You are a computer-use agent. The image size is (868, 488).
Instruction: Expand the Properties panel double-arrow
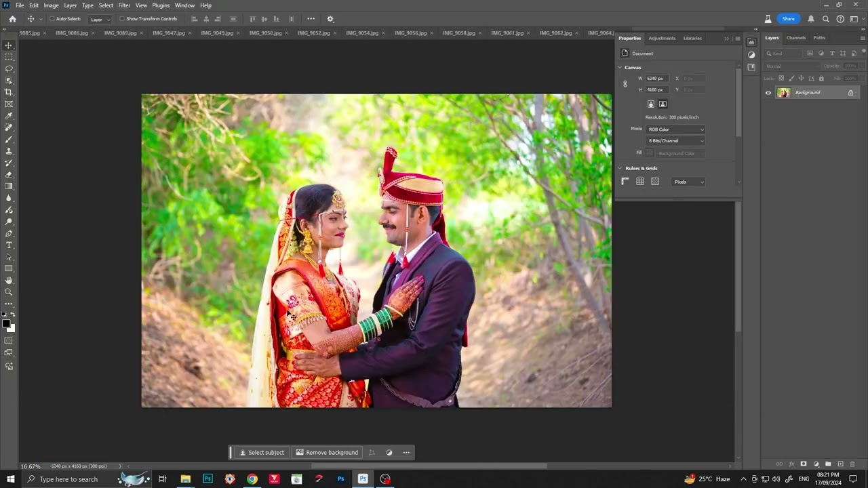[727, 39]
